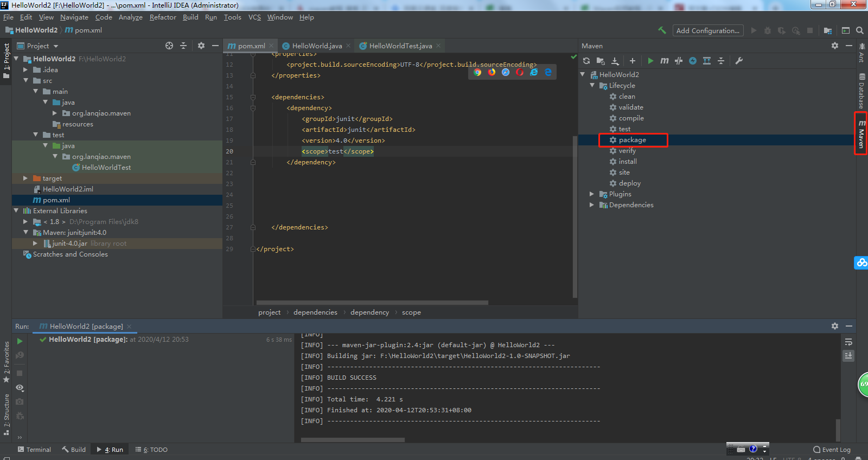Open the 2: Favorites side panel
This screenshot has width=868, height=460.
7,362
